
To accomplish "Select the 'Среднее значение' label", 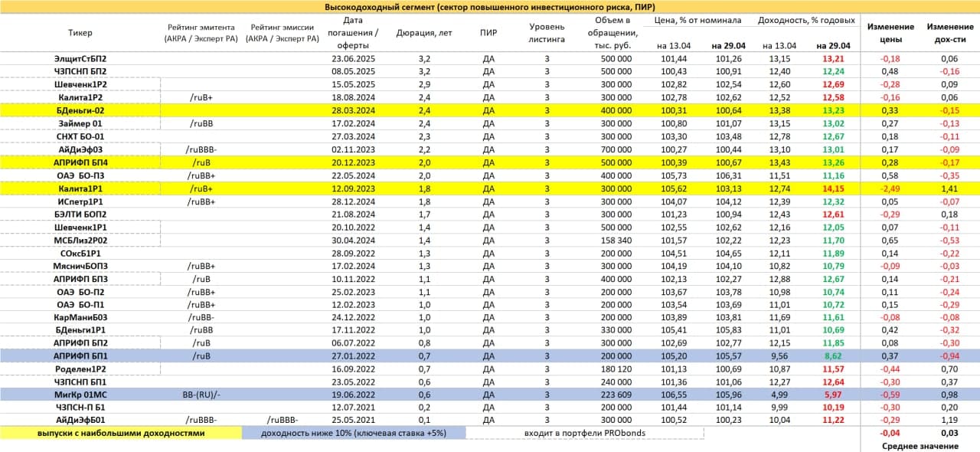I will click(x=917, y=446).
